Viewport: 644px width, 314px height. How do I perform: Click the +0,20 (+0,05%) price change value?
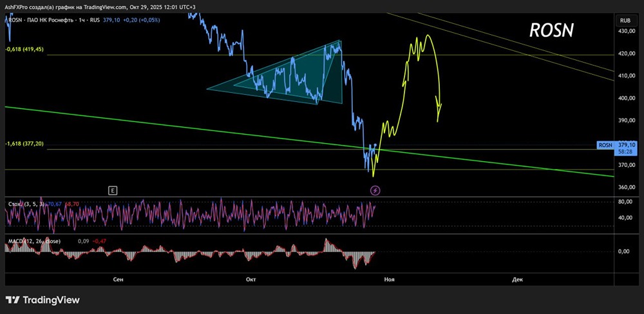[x=142, y=20]
